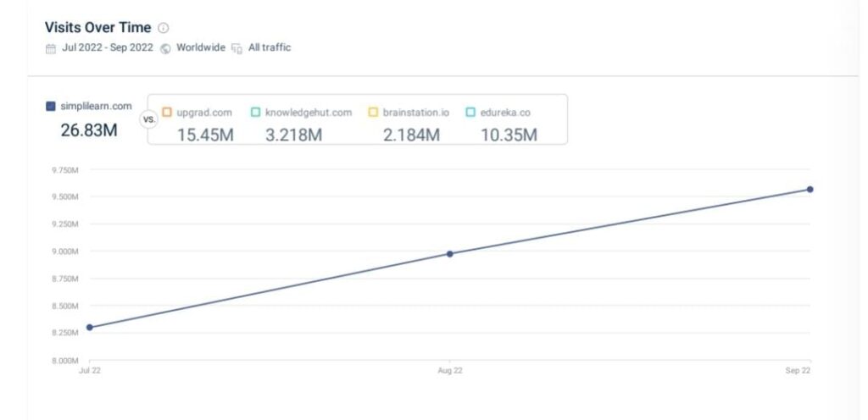
Task: Click the edureka.co label
Action: click(x=505, y=113)
